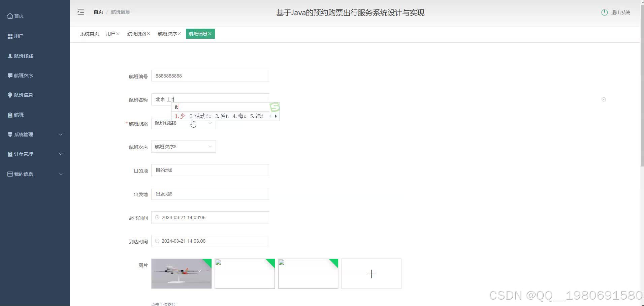Switch to the 系统首页 tab
The image size is (644, 306).
pos(89,34)
